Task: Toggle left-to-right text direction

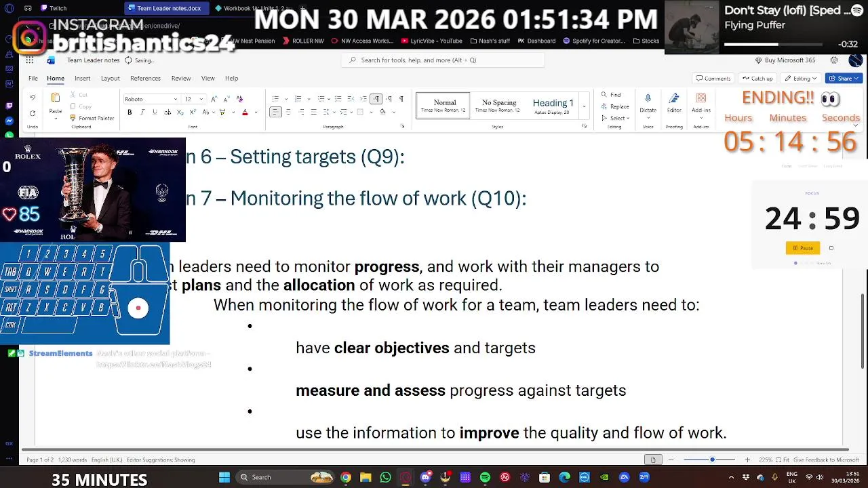Action: 376,99
